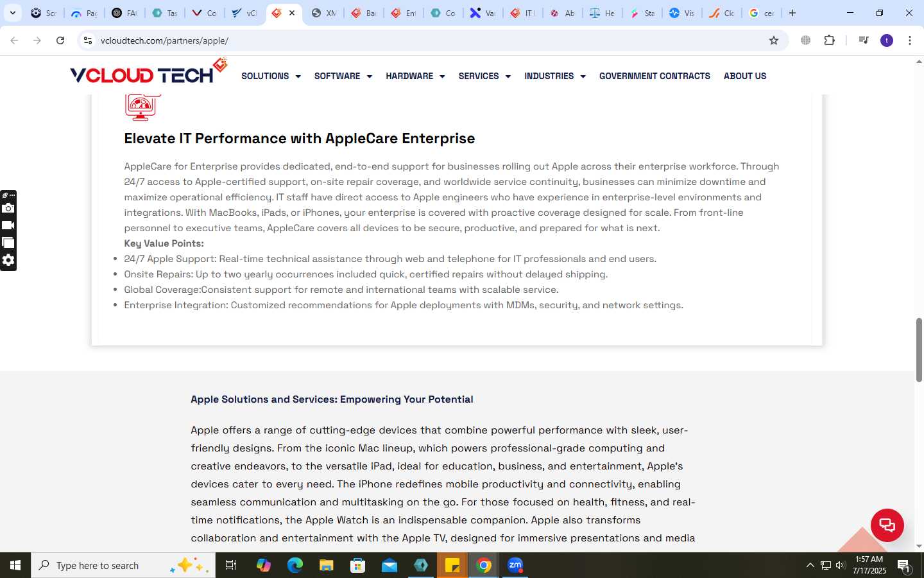Close the active vCloud Tech tab

point(292,13)
